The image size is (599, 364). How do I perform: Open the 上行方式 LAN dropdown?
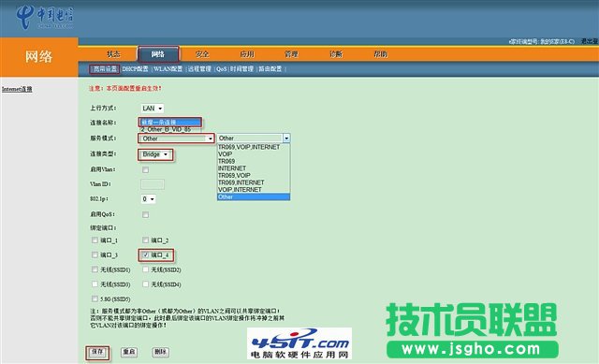(x=152, y=109)
